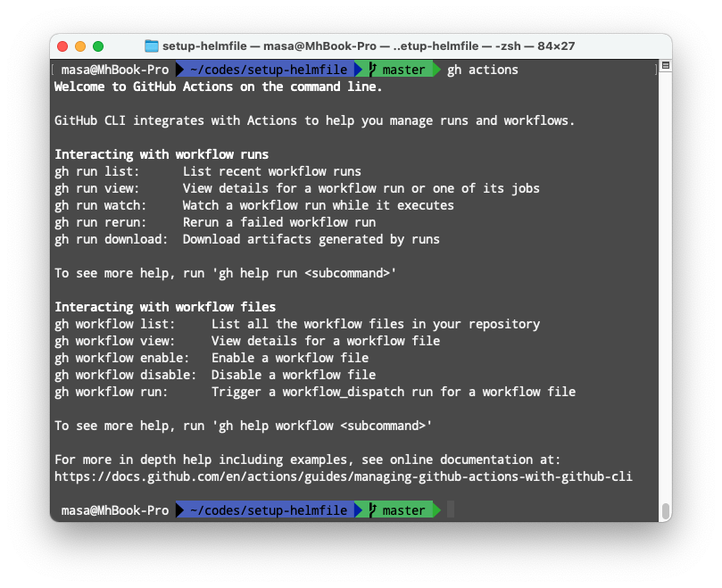Click the "gh run download:" command entry

coord(113,239)
